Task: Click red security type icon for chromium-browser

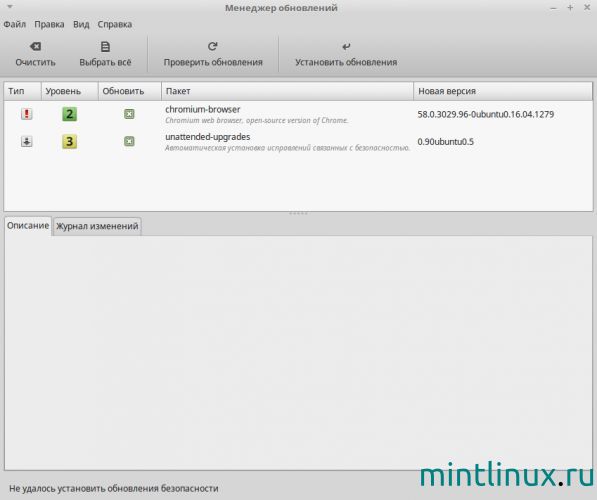Action: [26, 114]
